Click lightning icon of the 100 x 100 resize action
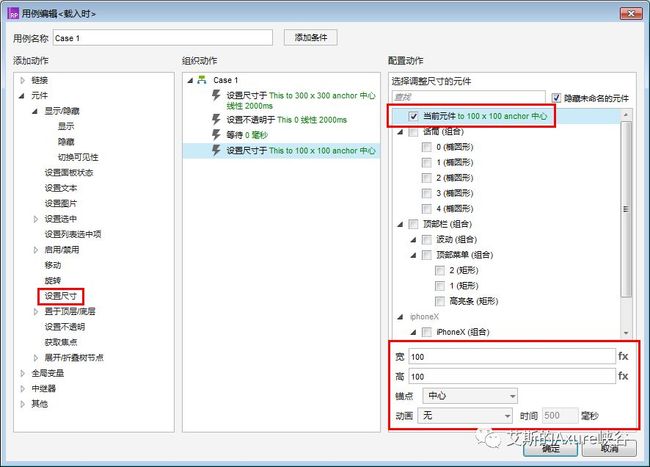This screenshot has width=650, height=467. pyautogui.click(x=216, y=150)
